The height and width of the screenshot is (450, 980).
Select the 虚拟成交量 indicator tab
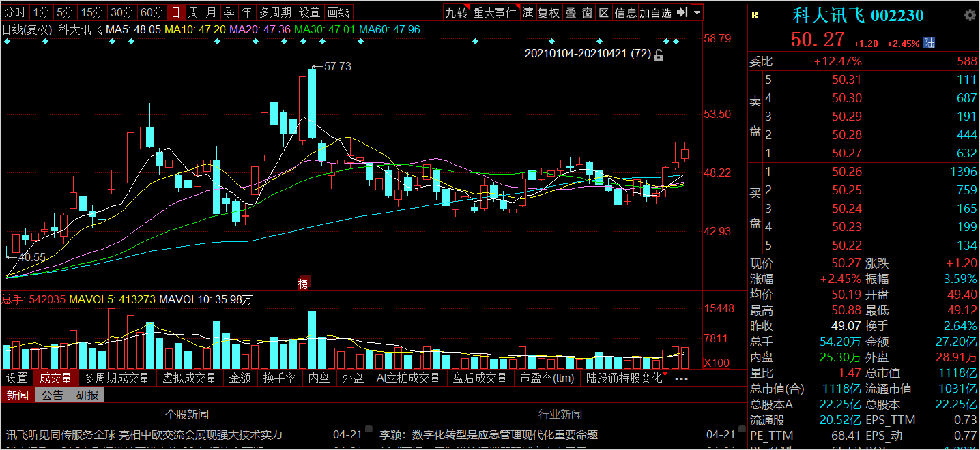(190, 378)
